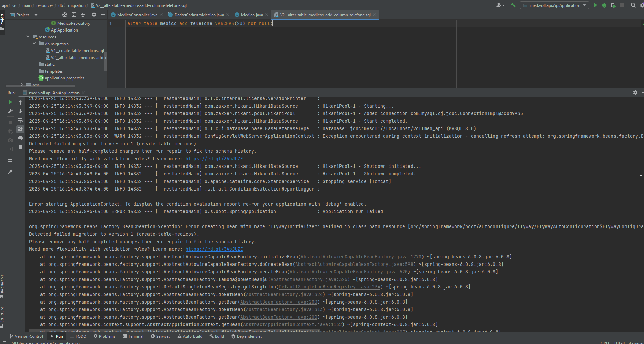Switch to DadosCadastroMedico.java tab
The width and height of the screenshot is (644, 344).
tap(199, 15)
